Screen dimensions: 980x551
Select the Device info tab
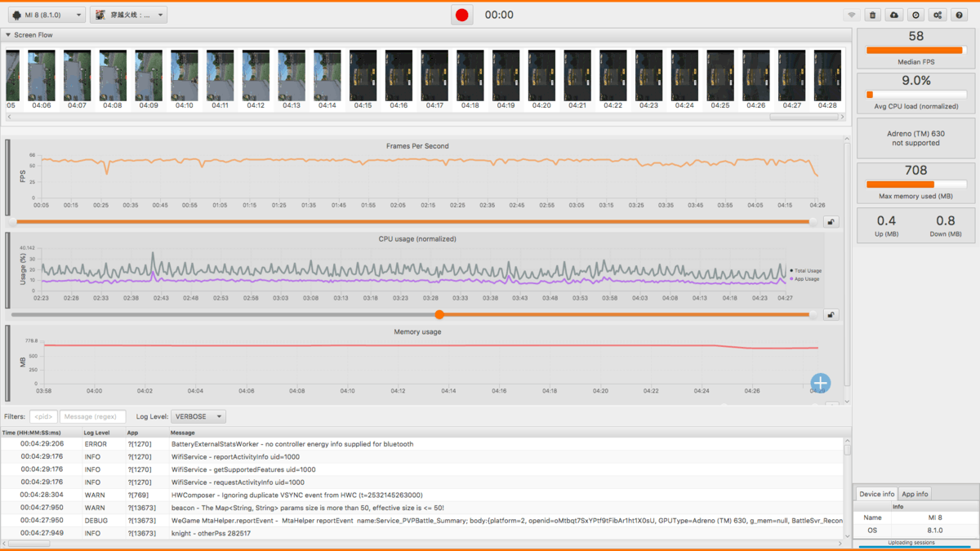[876, 494]
